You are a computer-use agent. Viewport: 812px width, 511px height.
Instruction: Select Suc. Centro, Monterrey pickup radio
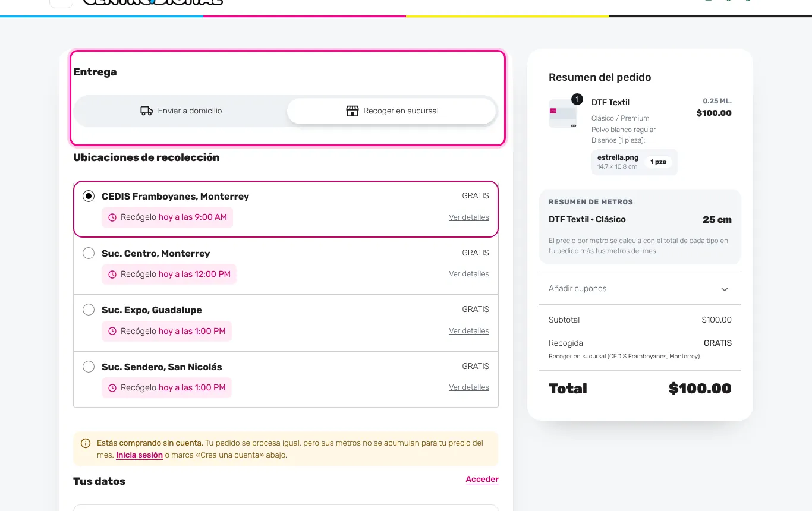pos(89,253)
